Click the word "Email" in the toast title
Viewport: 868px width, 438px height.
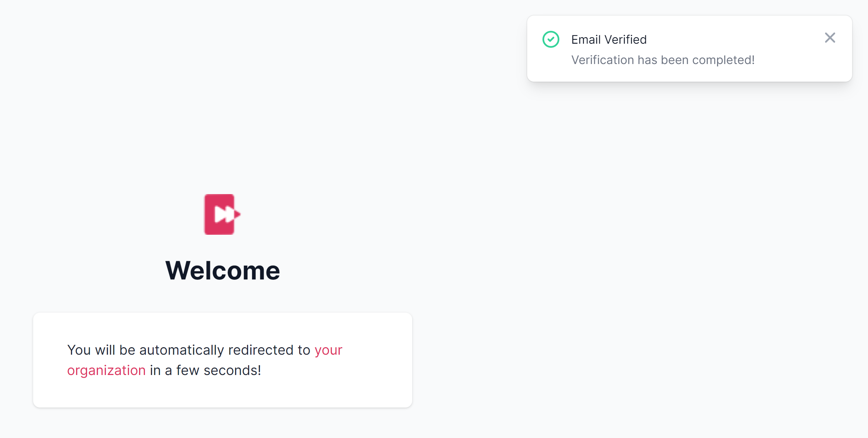pos(586,40)
